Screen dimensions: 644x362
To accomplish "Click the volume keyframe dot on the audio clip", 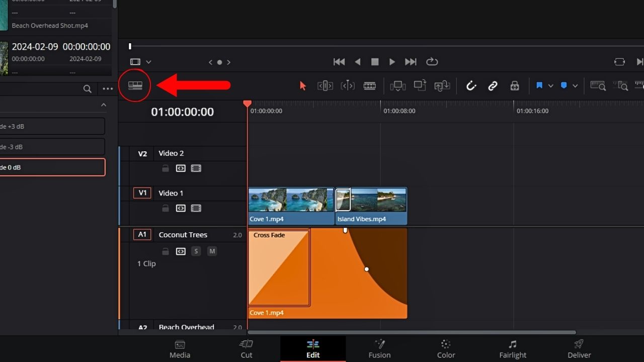I will [x=367, y=269].
